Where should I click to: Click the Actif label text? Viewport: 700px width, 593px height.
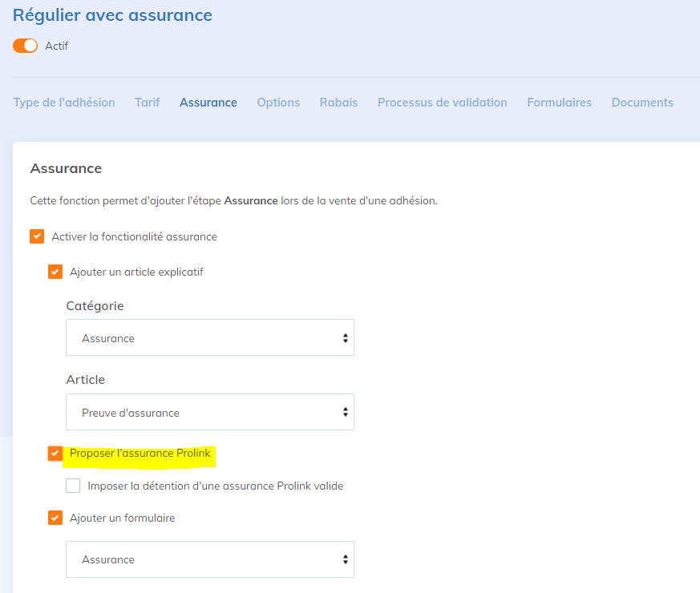[x=56, y=46]
